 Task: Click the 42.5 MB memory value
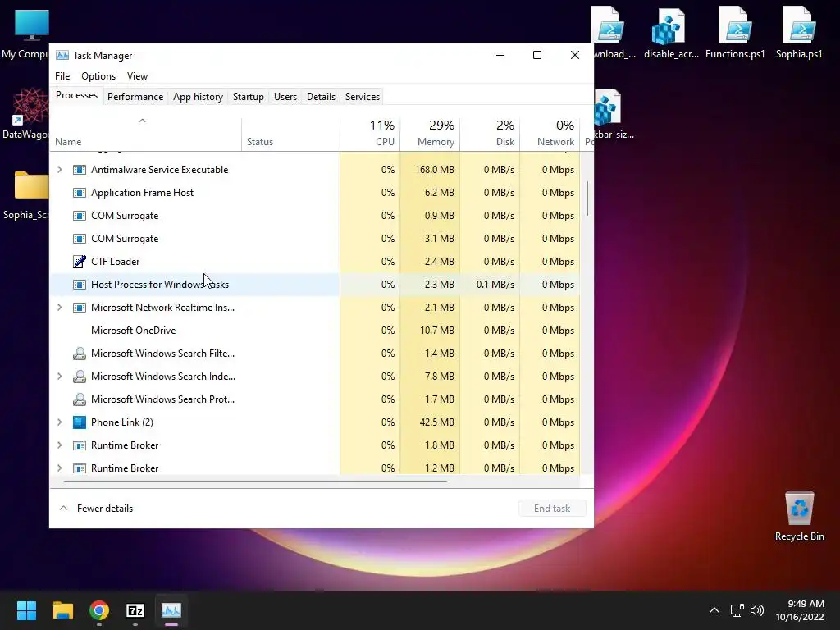(x=436, y=422)
